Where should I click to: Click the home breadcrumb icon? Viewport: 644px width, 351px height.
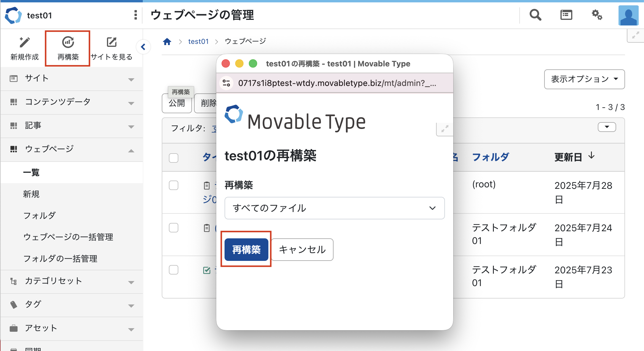pos(167,42)
